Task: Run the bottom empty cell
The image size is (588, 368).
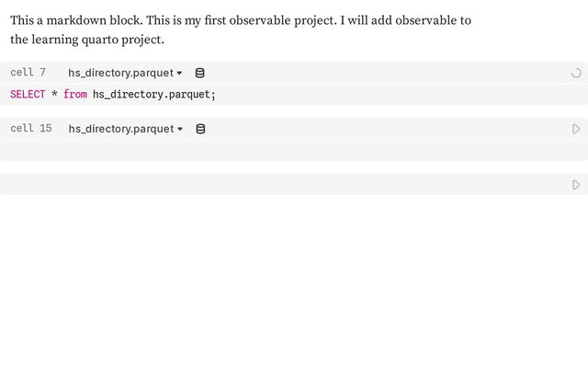Action: [x=576, y=185]
